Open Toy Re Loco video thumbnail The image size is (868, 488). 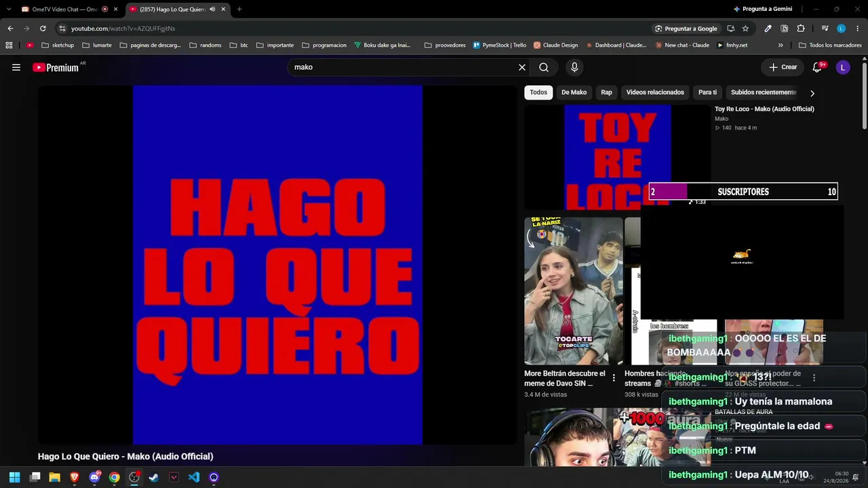[x=617, y=157]
